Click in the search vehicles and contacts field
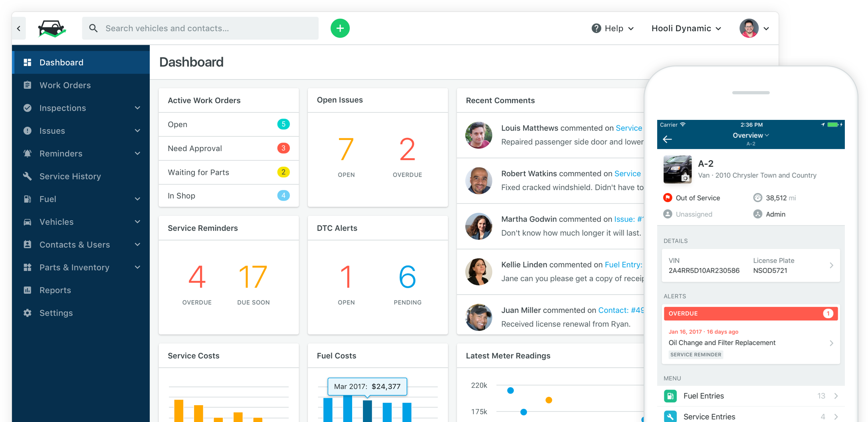 point(200,28)
